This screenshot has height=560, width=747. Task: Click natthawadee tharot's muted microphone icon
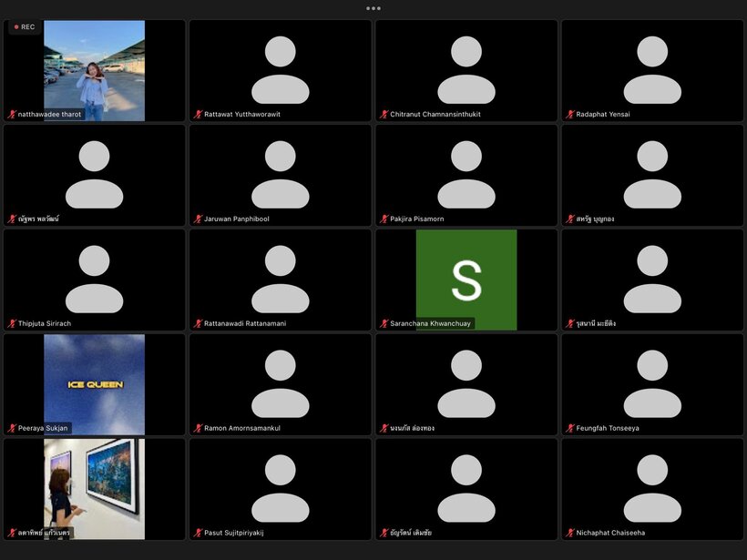click(12, 115)
